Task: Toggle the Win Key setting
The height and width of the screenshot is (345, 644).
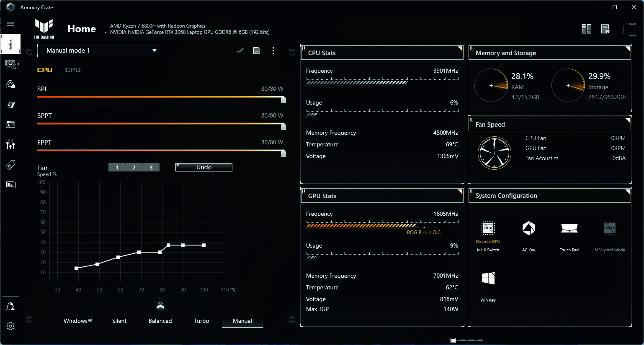Action: pos(487,279)
